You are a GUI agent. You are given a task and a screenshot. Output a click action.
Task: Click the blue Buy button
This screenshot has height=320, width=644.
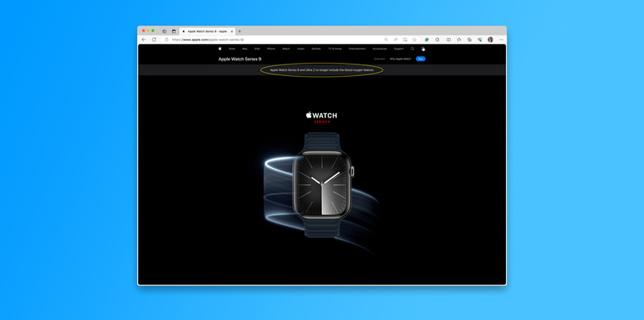420,59
